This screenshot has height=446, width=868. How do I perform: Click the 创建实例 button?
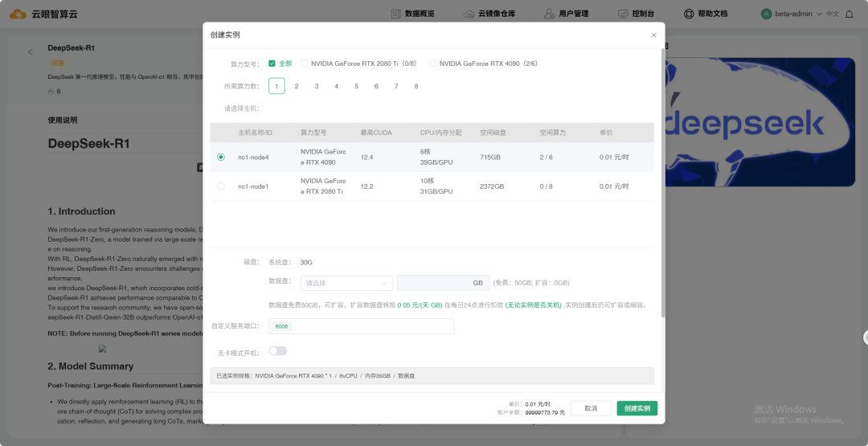click(637, 408)
